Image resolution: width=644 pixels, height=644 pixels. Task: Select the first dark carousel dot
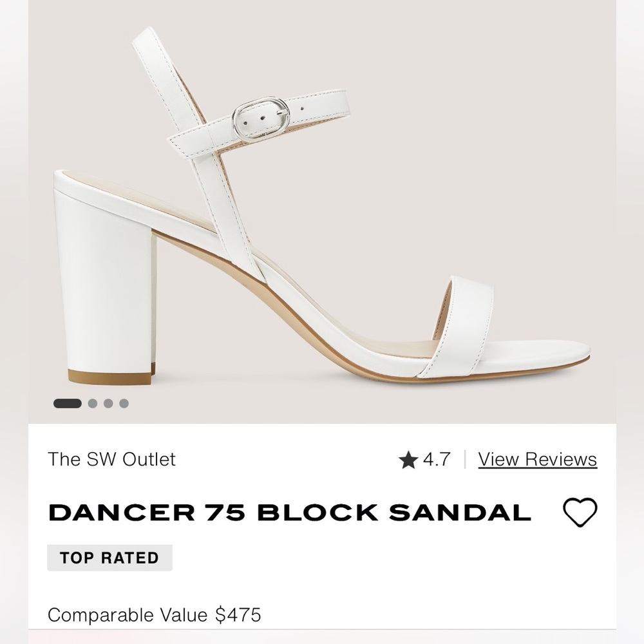point(68,404)
